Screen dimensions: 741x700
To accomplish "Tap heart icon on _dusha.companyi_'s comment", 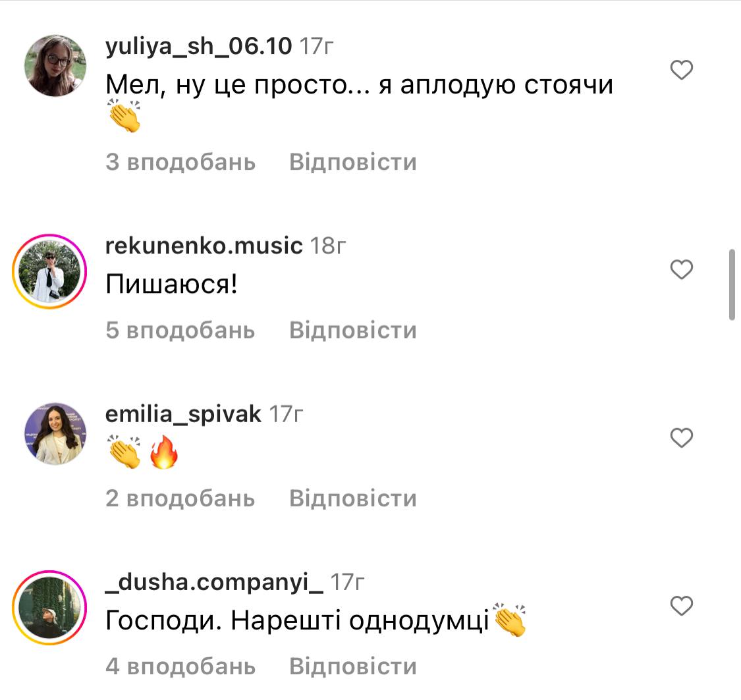I will coord(682,606).
